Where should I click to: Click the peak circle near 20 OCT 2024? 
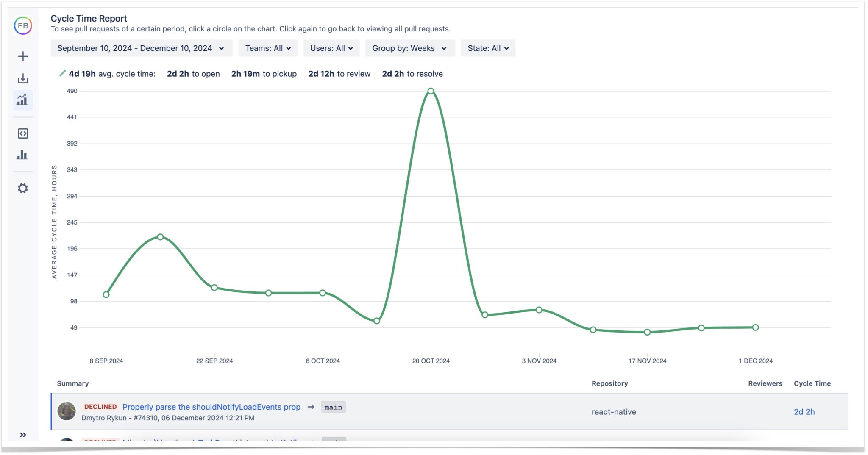coord(431,90)
